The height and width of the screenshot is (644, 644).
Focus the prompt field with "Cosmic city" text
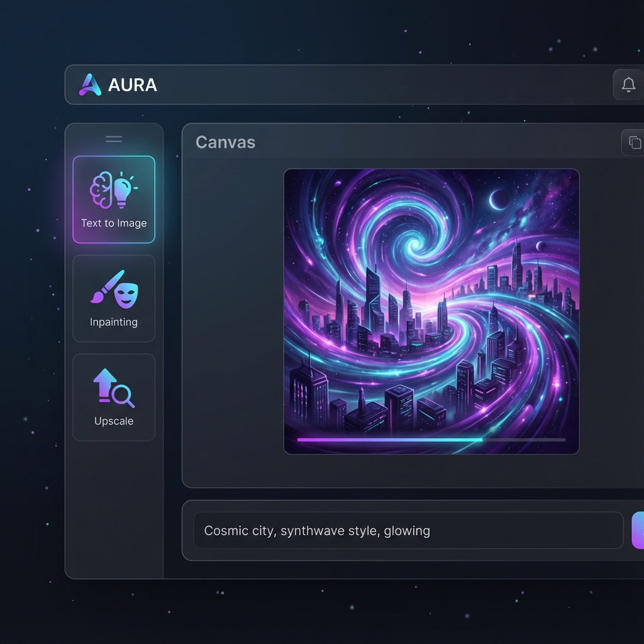pyautogui.click(x=408, y=530)
